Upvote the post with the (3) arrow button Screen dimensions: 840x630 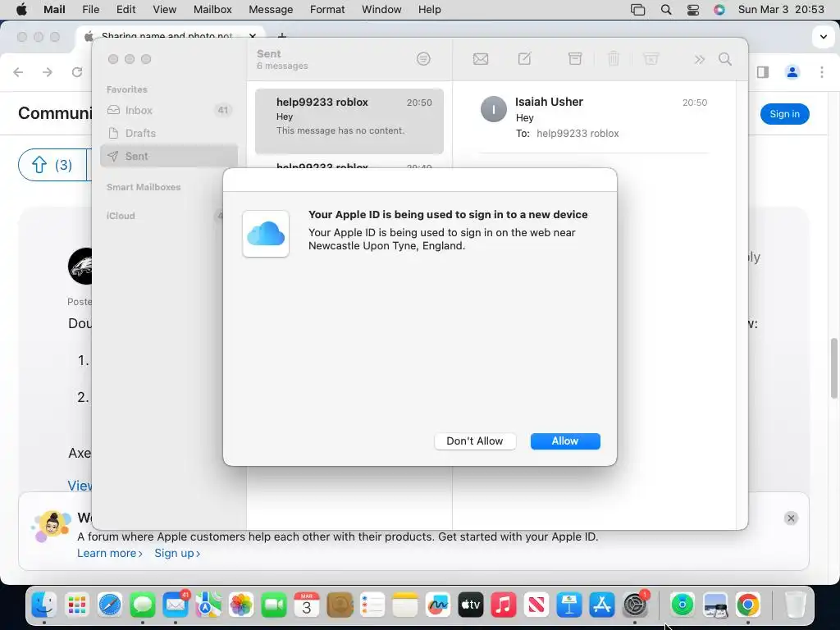click(52, 165)
